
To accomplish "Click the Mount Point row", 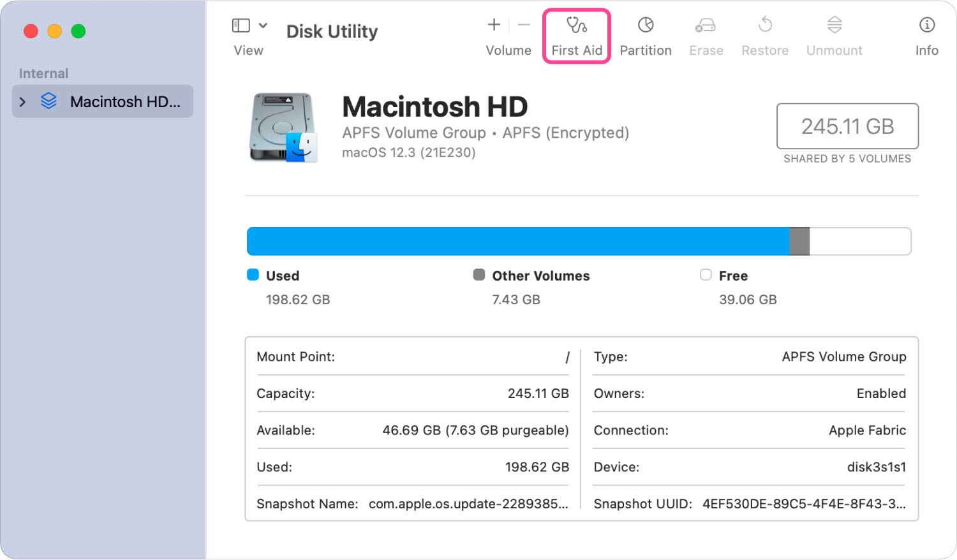I will pyautogui.click(x=413, y=357).
